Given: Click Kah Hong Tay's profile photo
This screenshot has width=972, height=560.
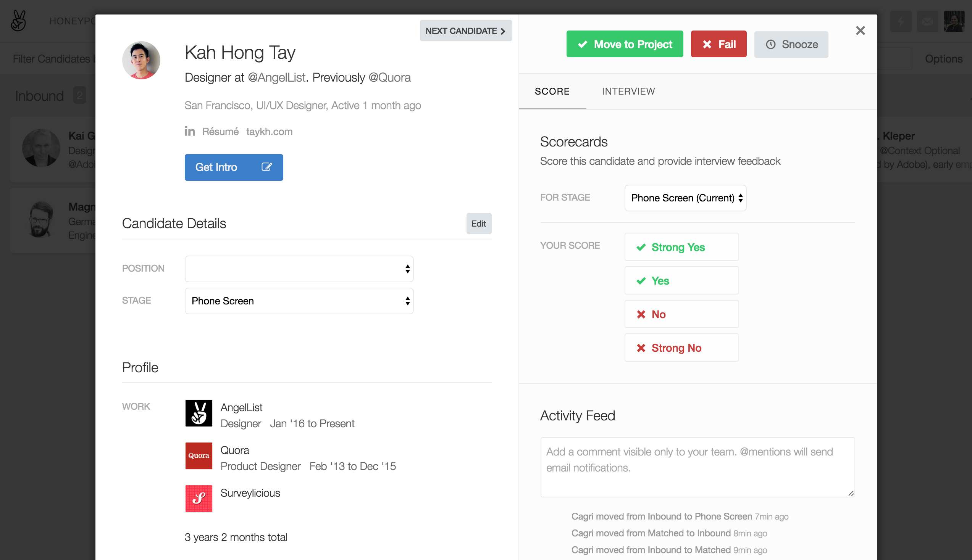Looking at the screenshot, I should [x=141, y=60].
